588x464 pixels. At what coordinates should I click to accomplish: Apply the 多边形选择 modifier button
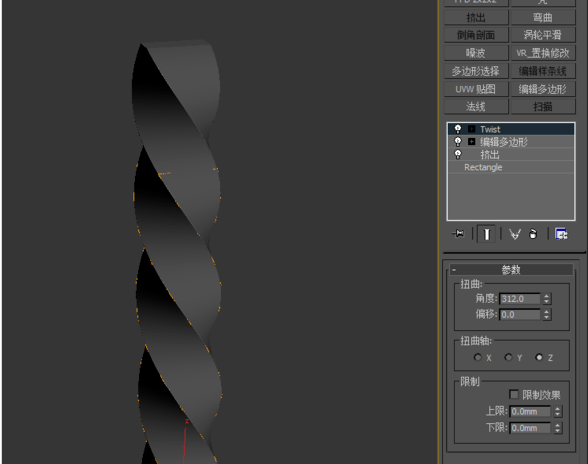pyautogui.click(x=476, y=71)
